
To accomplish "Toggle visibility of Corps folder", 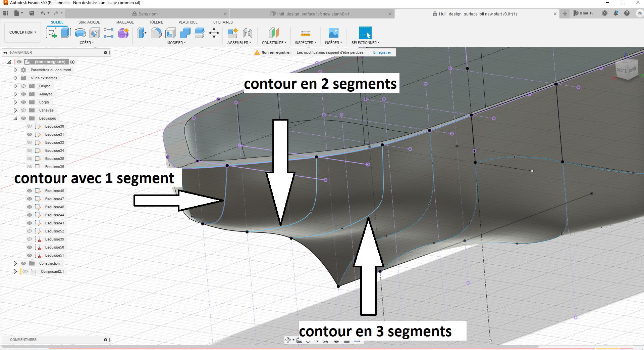I will coord(23,102).
